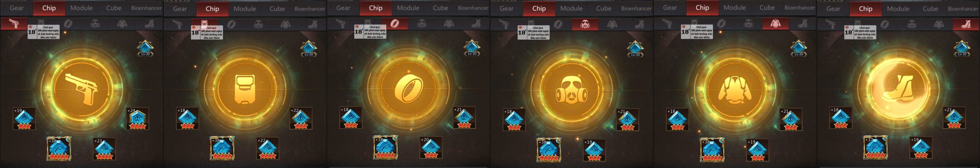The width and height of the screenshot is (980, 168).
Task: Select the red highlighted ring category icon
Action: pos(394,24)
